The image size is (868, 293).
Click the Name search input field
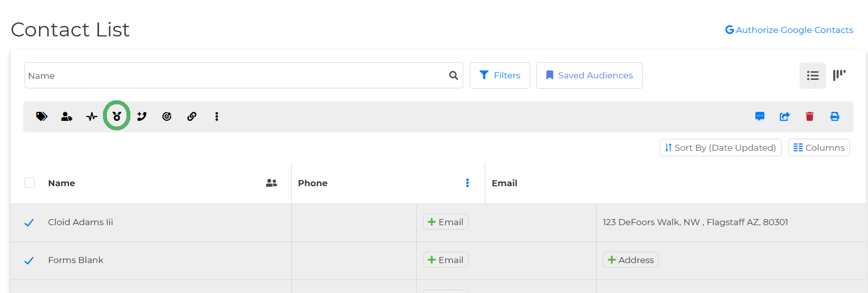pyautogui.click(x=236, y=75)
